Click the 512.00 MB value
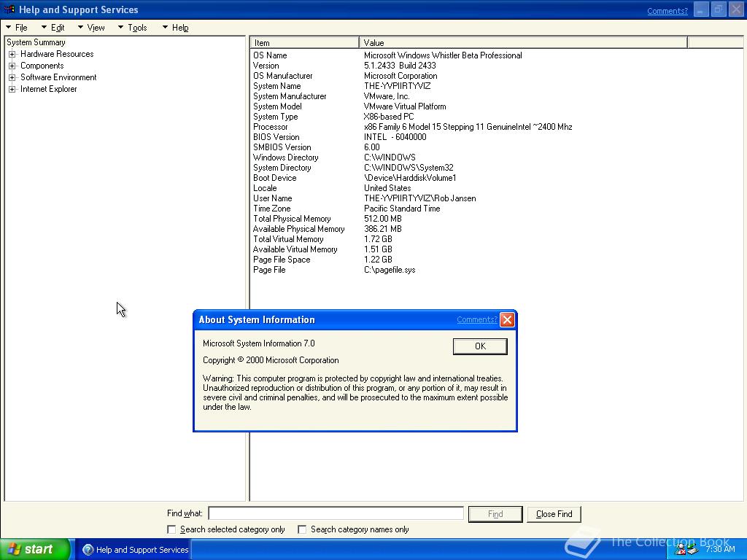Image resolution: width=747 pixels, height=560 pixels. tap(382, 219)
